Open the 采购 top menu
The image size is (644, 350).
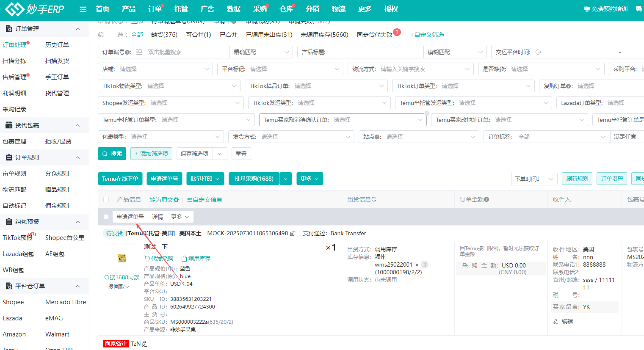coord(260,9)
